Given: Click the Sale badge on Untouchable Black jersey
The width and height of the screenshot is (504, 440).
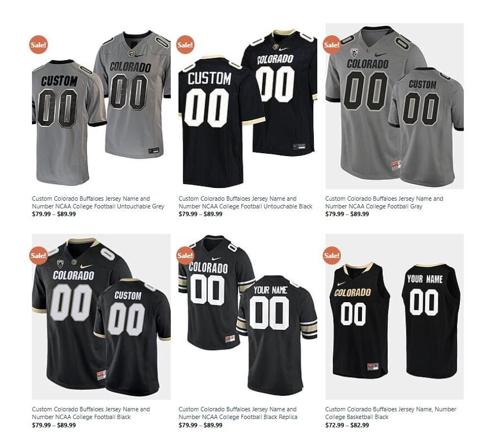Looking at the screenshot, I should (185, 45).
